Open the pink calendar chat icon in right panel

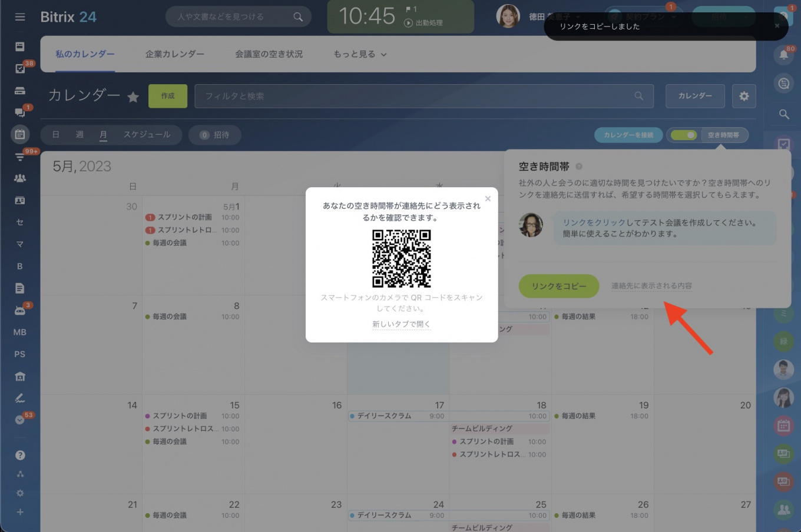pyautogui.click(x=784, y=425)
